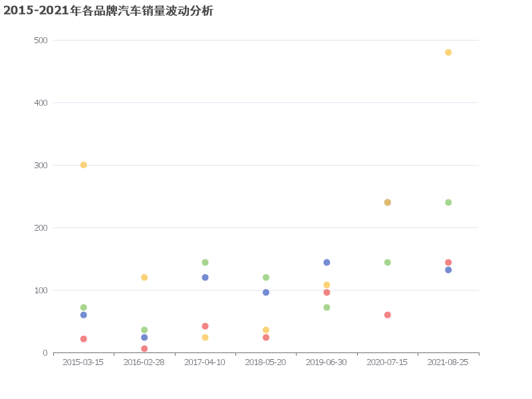
Task: Click the red point nearest zero at 2016-02-28
Action: pos(144,348)
